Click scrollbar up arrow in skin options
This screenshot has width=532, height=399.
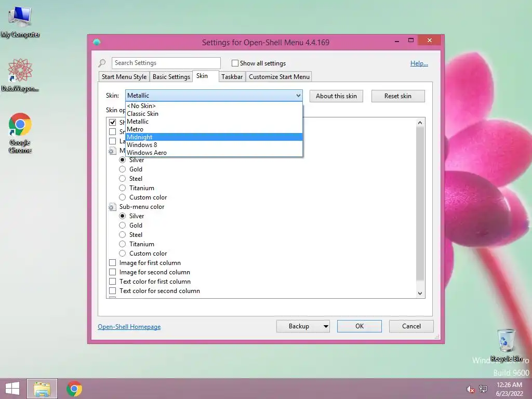click(x=420, y=123)
